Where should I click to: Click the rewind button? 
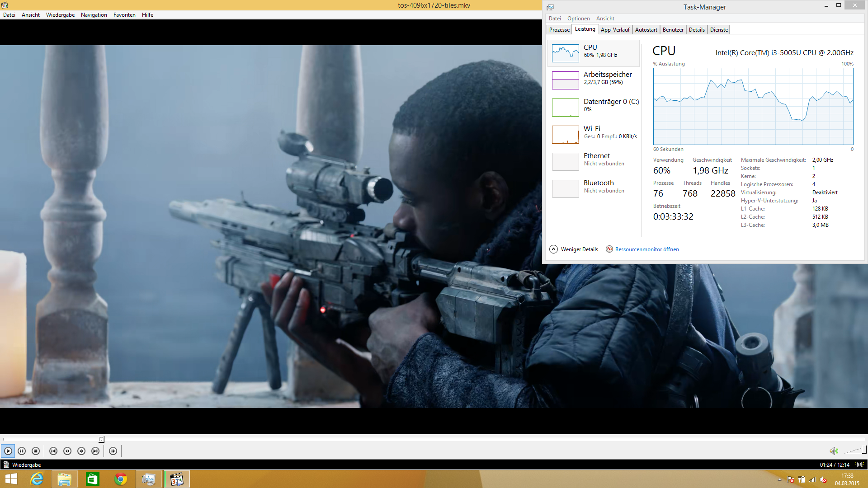[67, 451]
